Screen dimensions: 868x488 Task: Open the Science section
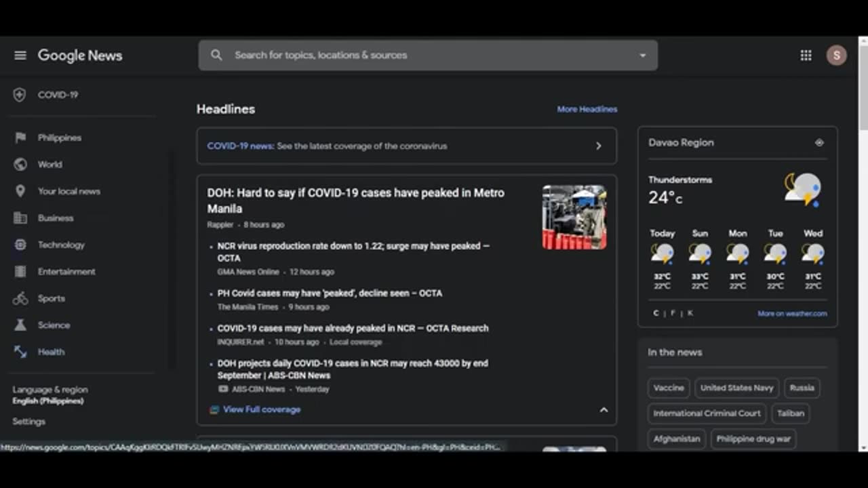(54, 325)
